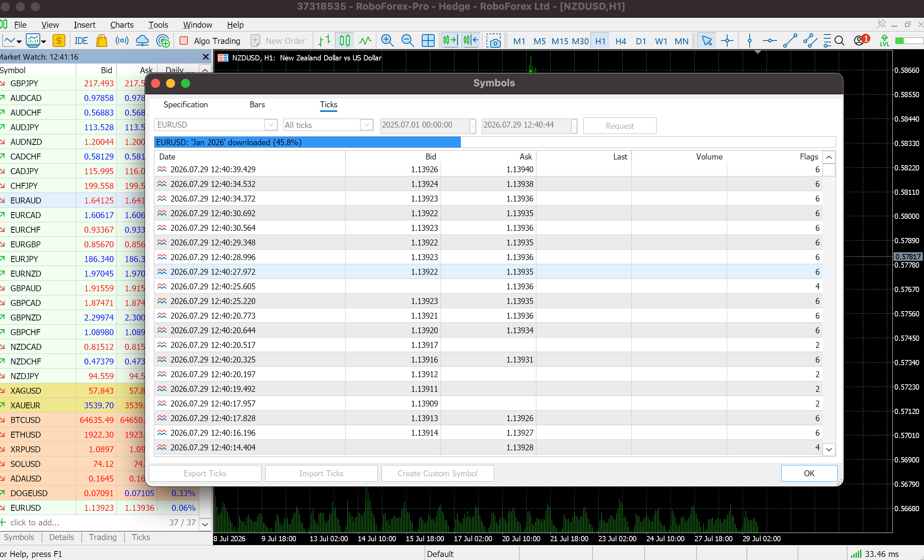Click the Import Ticks button
This screenshot has width=924, height=560.
pyautogui.click(x=321, y=473)
